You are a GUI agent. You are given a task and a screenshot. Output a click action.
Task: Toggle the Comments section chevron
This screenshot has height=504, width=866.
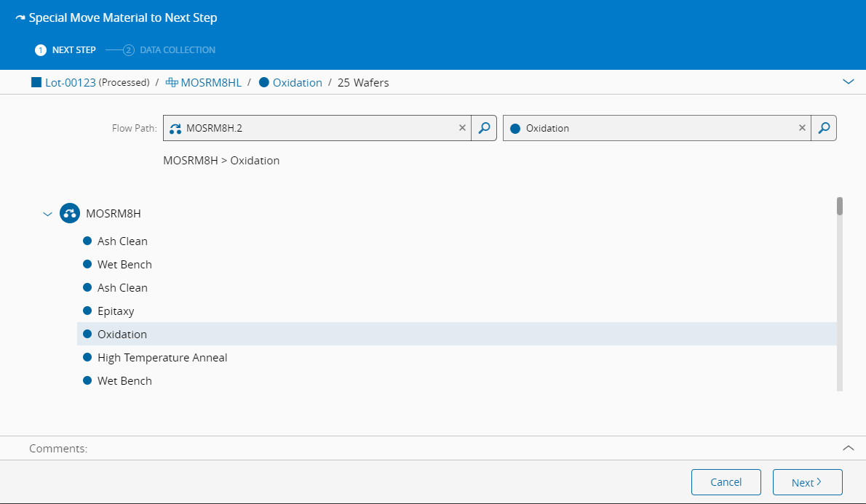coord(848,448)
